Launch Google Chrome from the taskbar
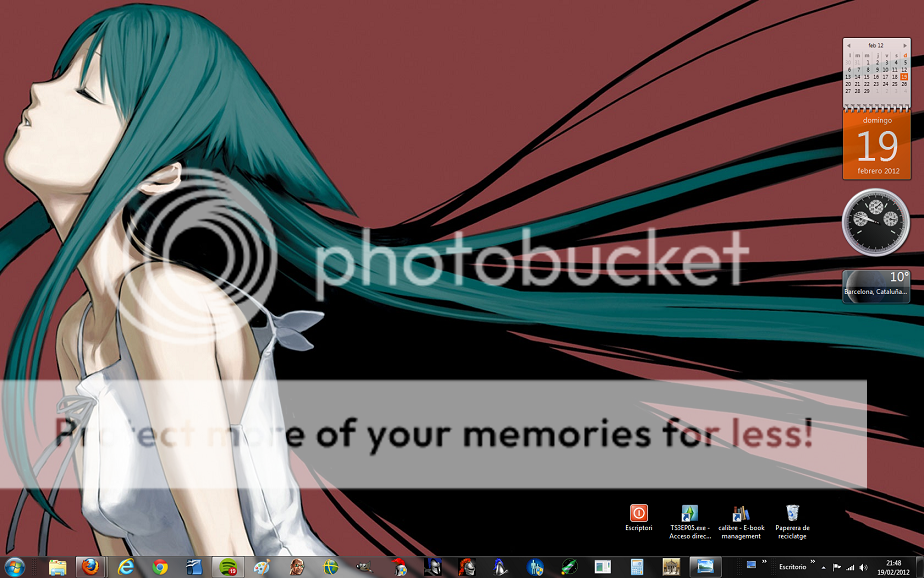Screen dimensions: 924x578 click(160, 567)
